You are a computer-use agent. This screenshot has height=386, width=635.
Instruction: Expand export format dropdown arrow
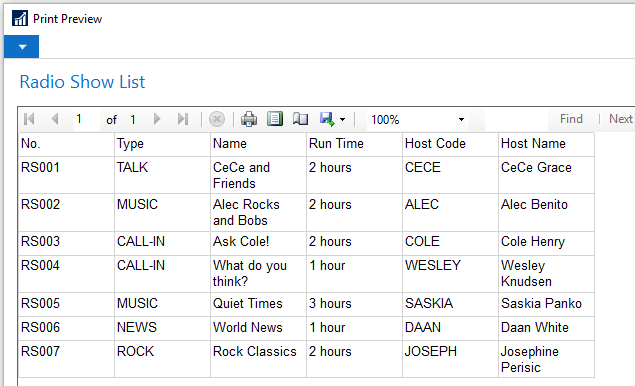pyautogui.click(x=343, y=119)
